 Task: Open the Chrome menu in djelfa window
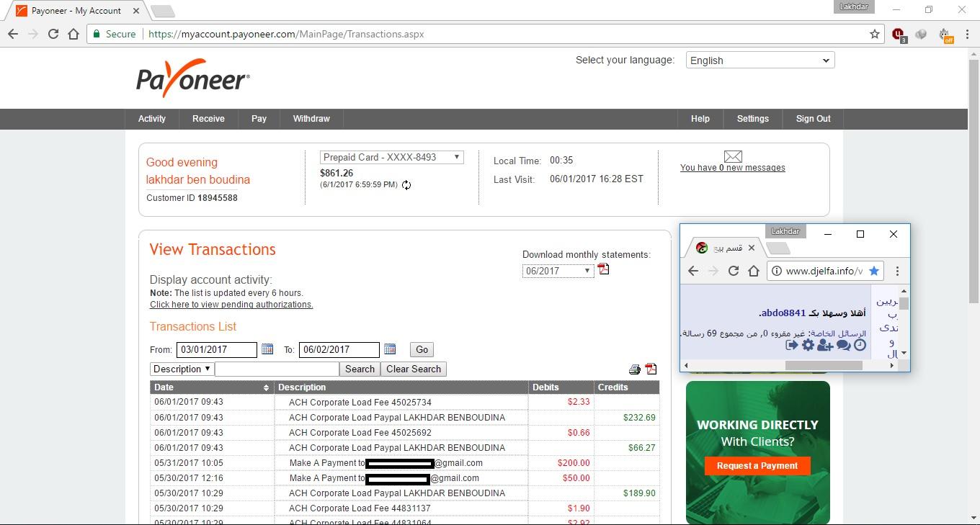[x=897, y=271]
